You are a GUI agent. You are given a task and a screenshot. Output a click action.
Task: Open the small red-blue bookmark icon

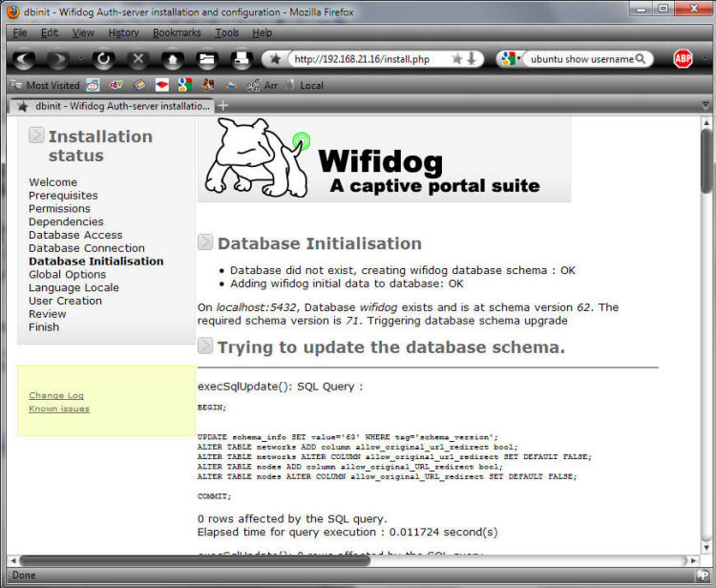(x=231, y=85)
